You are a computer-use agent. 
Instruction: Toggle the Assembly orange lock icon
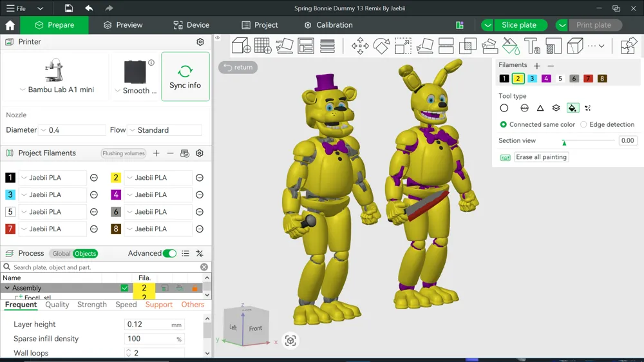pos(194,288)
